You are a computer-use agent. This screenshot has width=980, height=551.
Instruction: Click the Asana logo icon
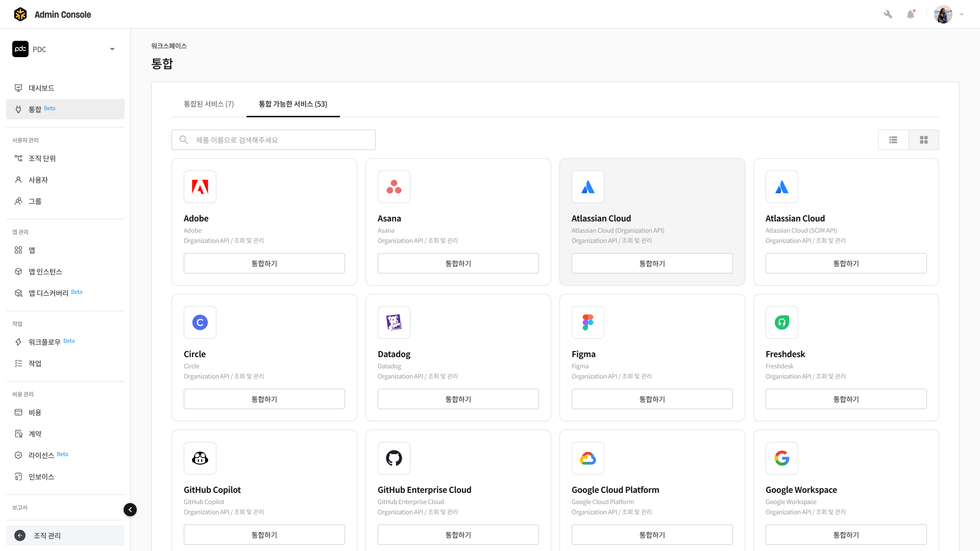click(394, 187)
